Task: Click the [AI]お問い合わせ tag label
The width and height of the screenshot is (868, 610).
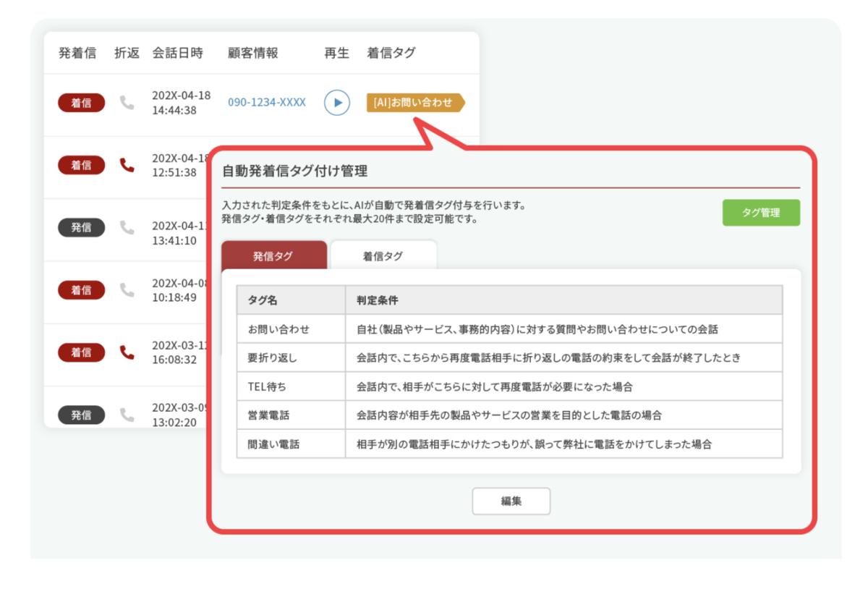Action: (x=414, y=103)
